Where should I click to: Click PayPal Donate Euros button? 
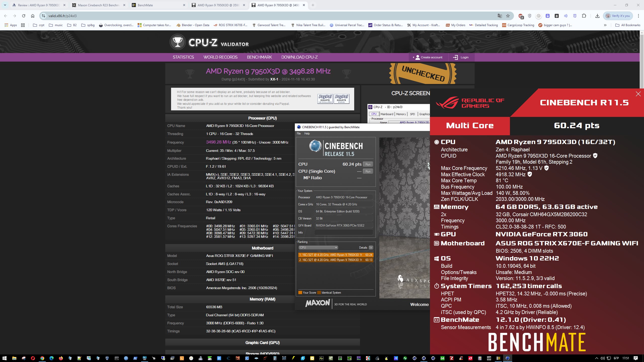point(341,99)
